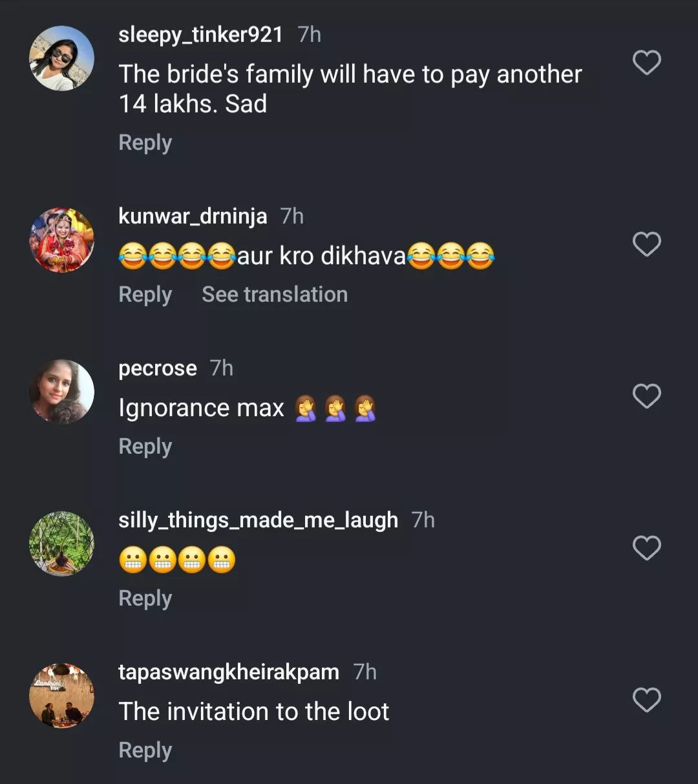This screenshot has width=698, height=784.
Task: Like kunwar_drninja's comment with the heart
Action: coord(646,244)
